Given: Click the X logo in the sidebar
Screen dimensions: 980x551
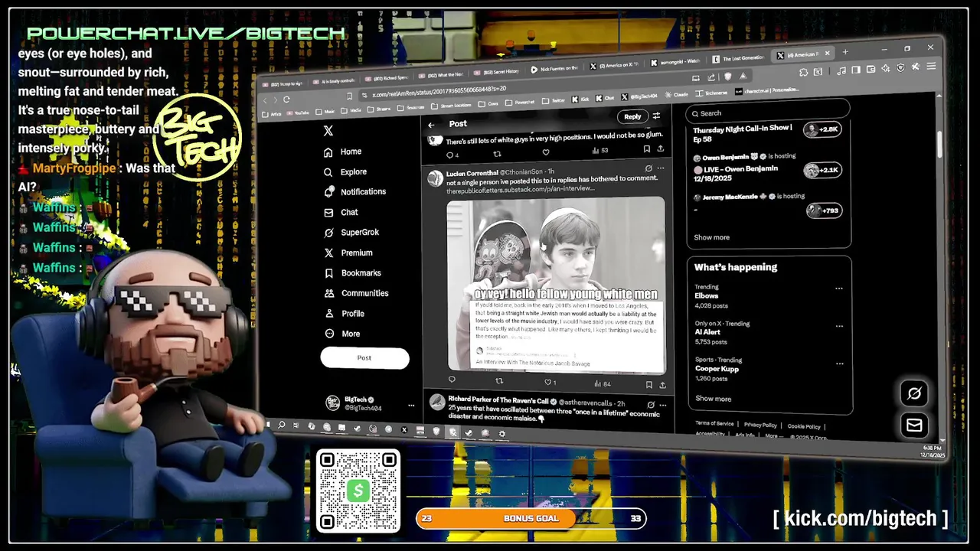Looking at the screenshot, I should click(x=328, y=131).
